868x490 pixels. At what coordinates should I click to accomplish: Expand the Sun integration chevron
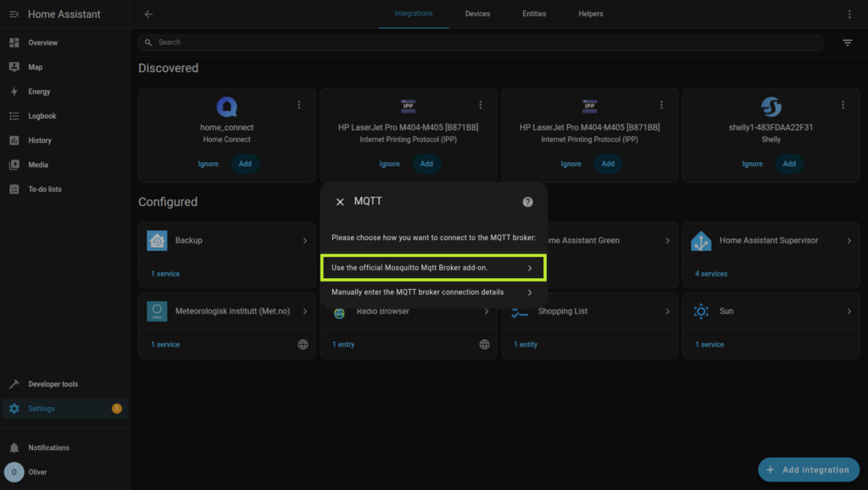[x=849, y=311]
